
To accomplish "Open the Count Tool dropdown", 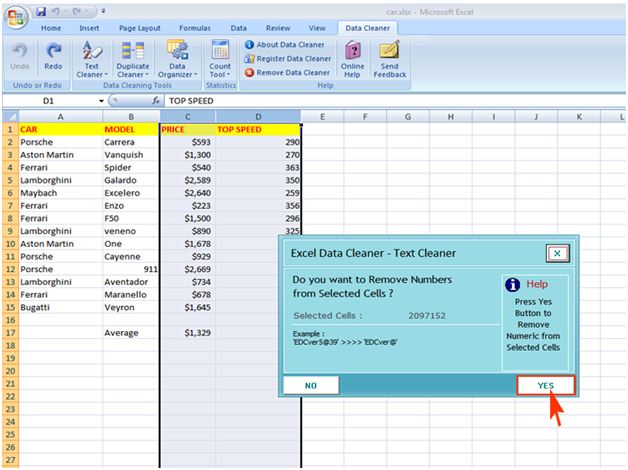I will coord(220,59).
